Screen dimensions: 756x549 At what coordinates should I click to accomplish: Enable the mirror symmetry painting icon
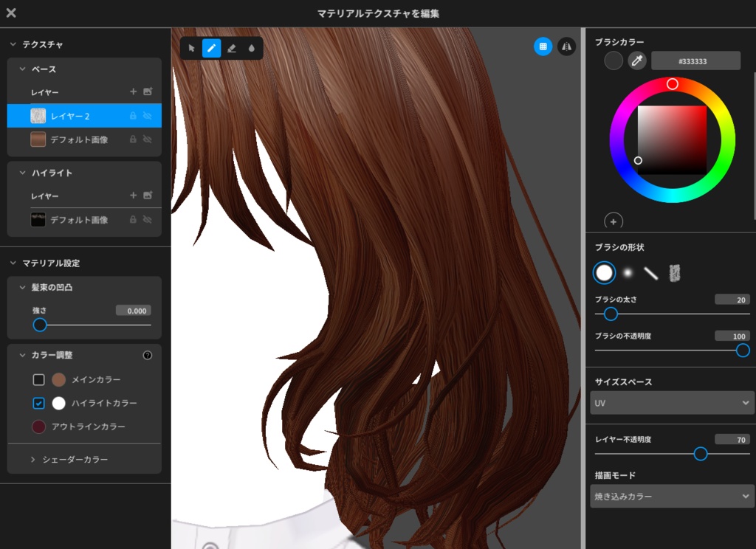[565, 46]
